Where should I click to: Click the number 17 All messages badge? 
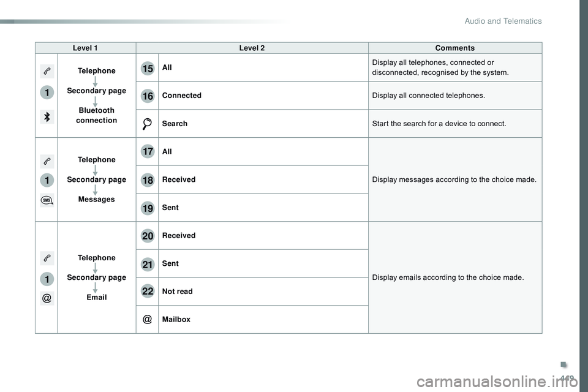(147, 153)
